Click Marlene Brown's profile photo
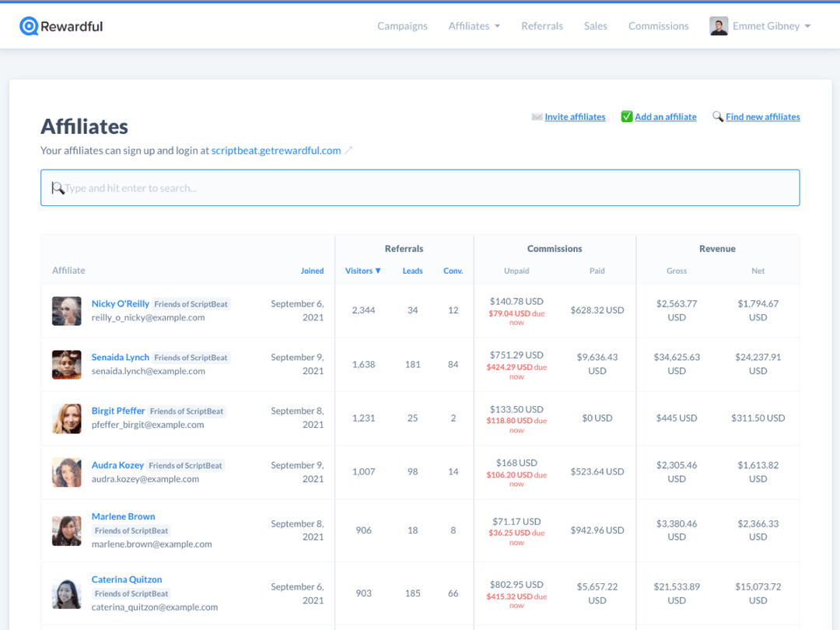 tap(66, 530)
